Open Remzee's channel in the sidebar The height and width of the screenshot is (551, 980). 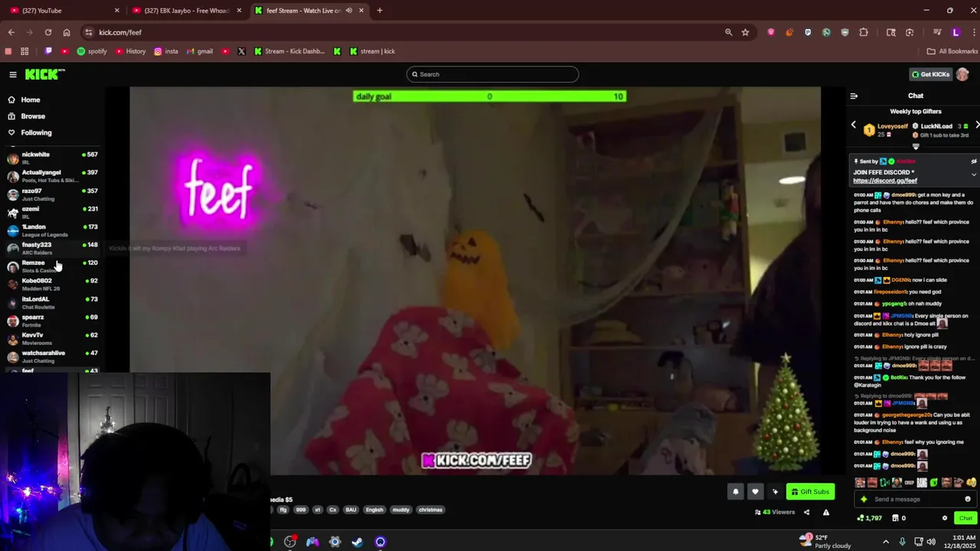pos(52,266)
